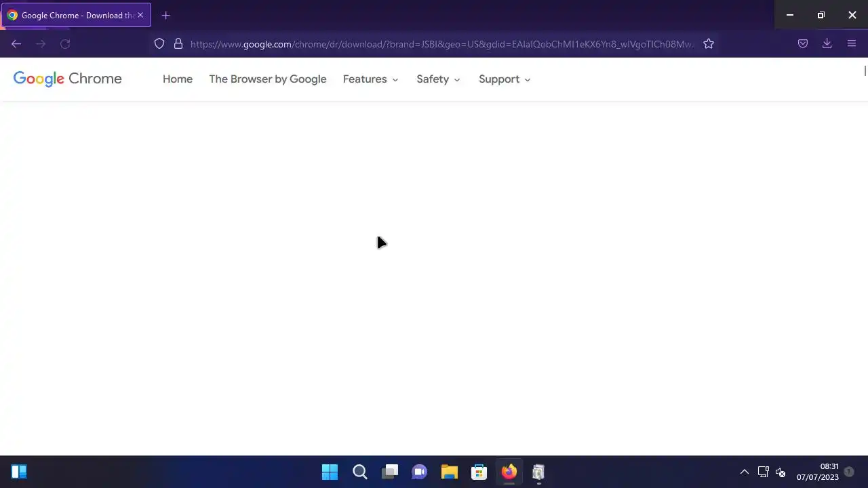Open a new browser tab
868x488 pixels.
pyautogui.click(x=166, y=15)
